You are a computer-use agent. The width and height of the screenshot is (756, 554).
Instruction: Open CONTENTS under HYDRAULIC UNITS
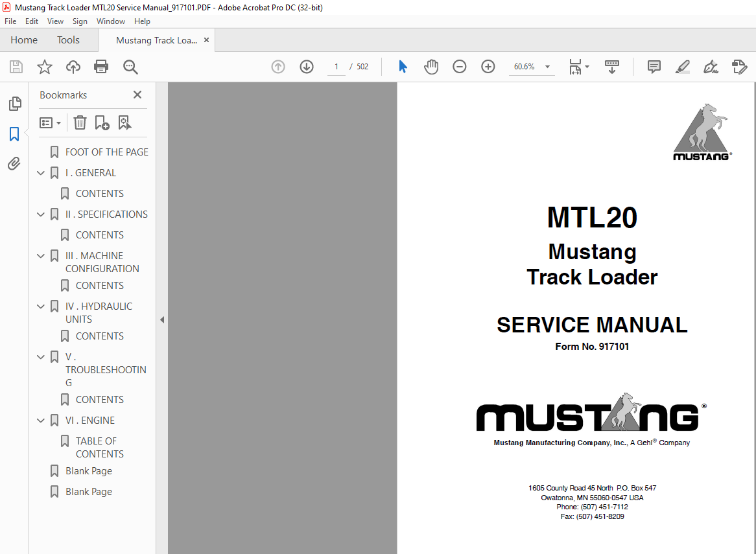99,336
